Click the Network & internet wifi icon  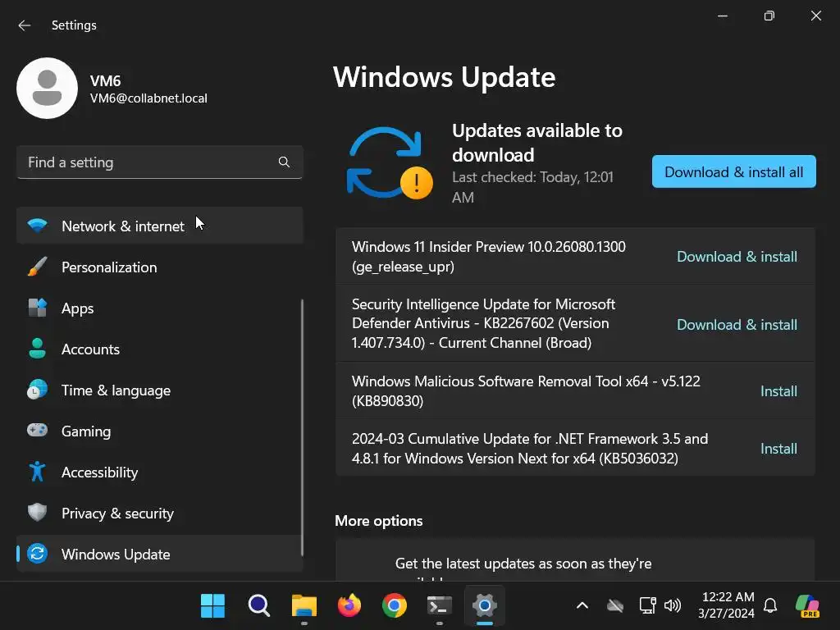(37, 226)
